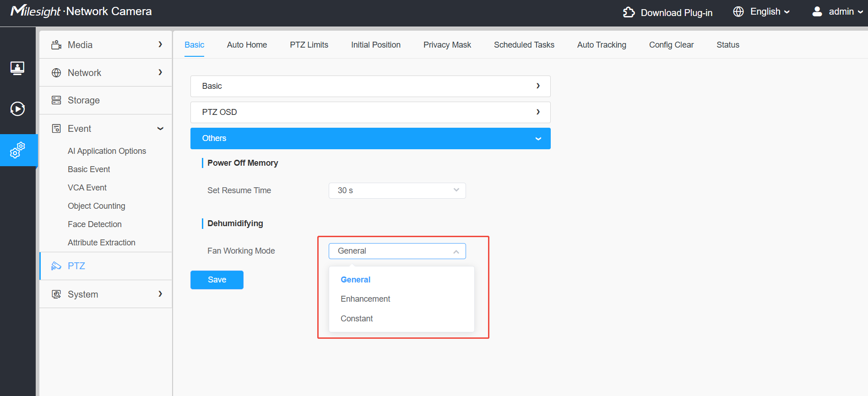Image resolution: width=868 pixels, height=396 pixels.
Task: Click the Media camera icon
Action: point(56,45)
